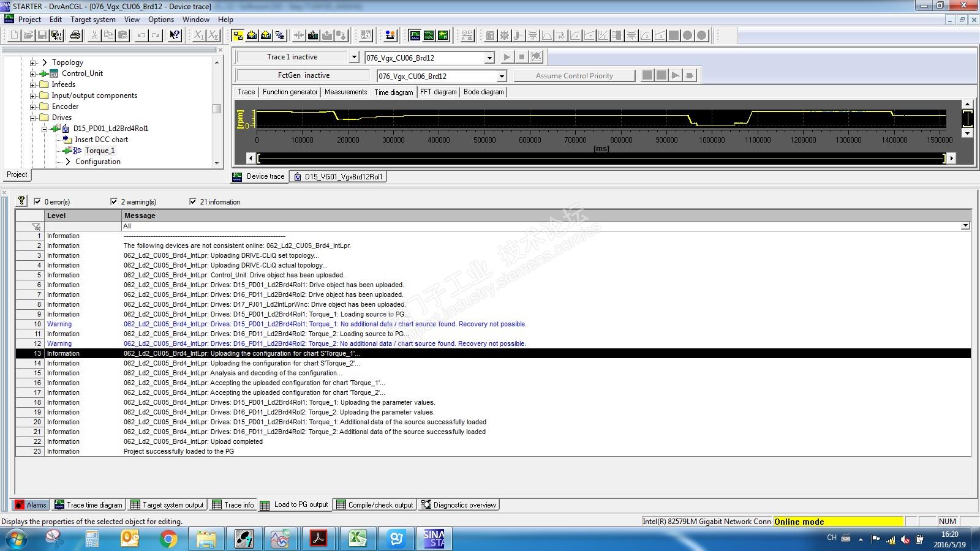Click the help question-mark icon in output panel
Viewport: 980px width, 551px height.
(x=21, y=201)
